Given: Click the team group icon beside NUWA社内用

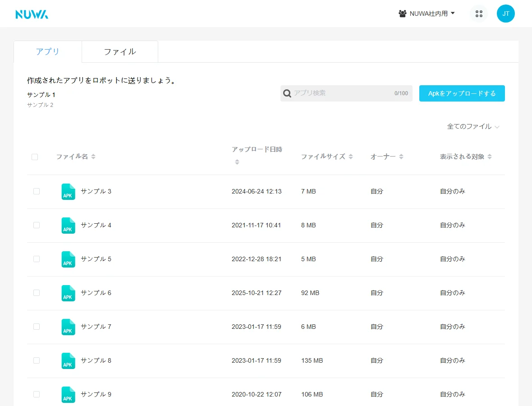Looking at the screenshot, I should pos(403,14).
